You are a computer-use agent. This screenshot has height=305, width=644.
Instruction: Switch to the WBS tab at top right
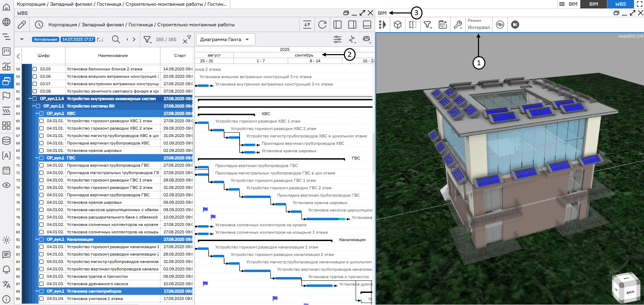tap(620, 4)
